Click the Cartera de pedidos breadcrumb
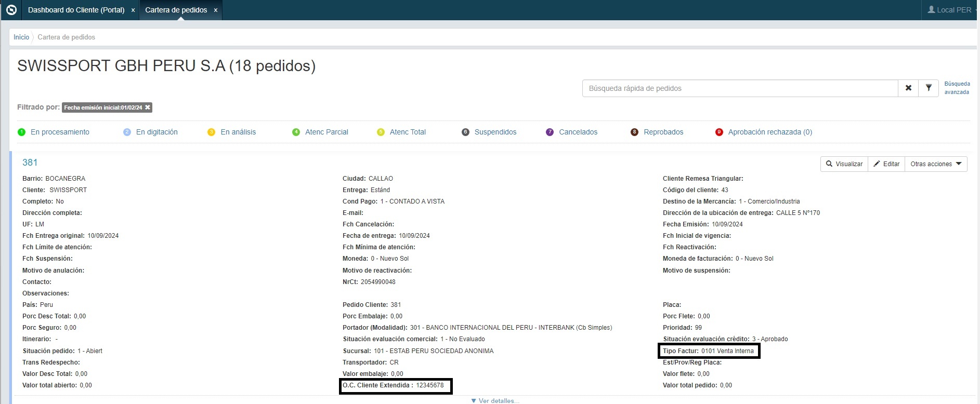This screenshot has width=980, height=404. [x=67, y=37]
